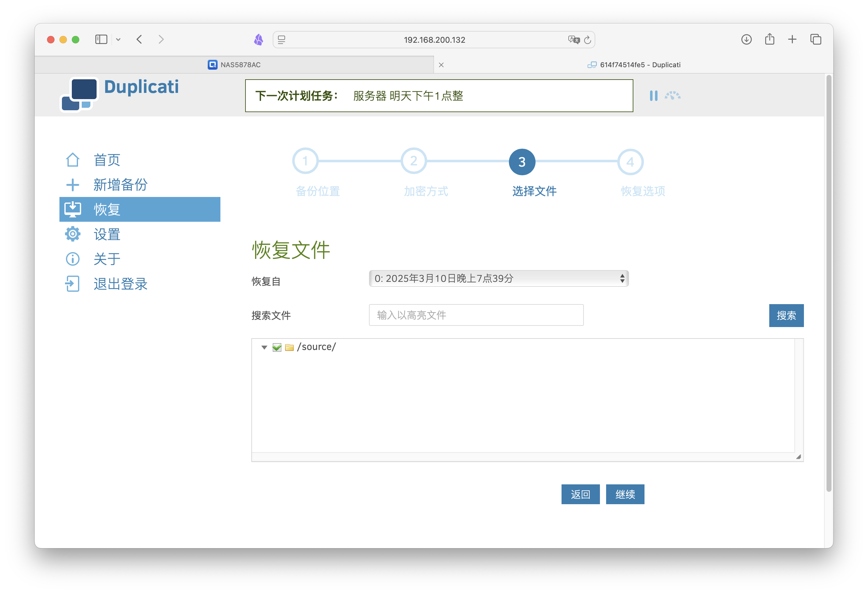The width and height of the screenshot is (868, 594).
Task: Click the settings gear icon
Action: click(72, 234)
